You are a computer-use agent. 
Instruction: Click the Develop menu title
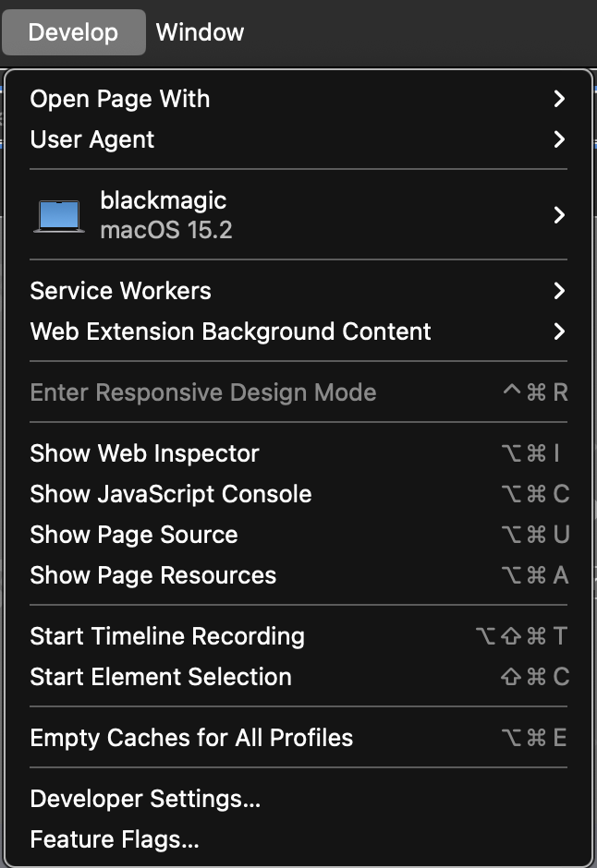click(73, 32)
